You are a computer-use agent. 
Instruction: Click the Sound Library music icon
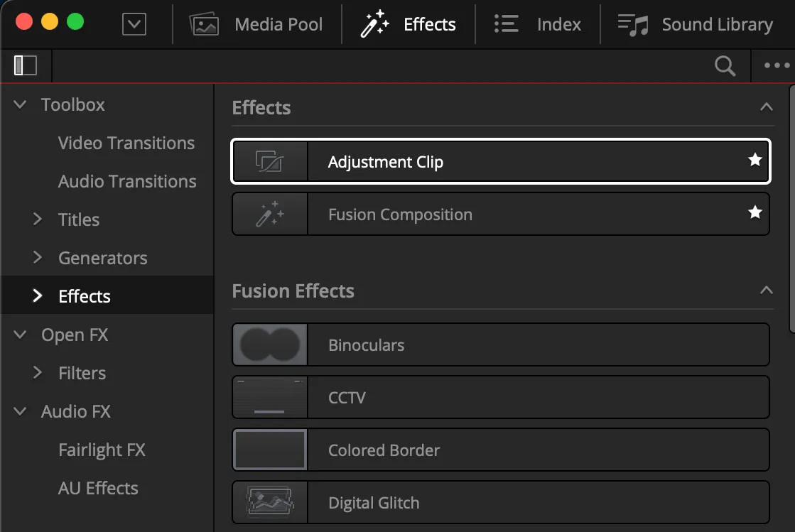click(633, 25)
